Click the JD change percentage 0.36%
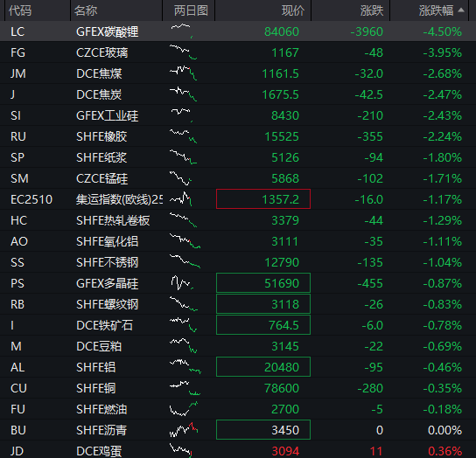The width and height of the screenshot is (476, 458). pos(444,451)
